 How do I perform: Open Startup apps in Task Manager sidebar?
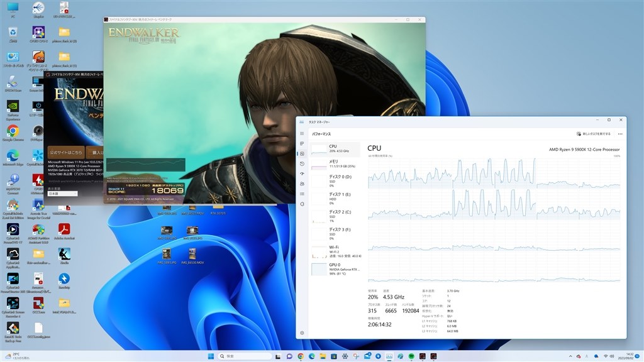[x=302, y=173]
